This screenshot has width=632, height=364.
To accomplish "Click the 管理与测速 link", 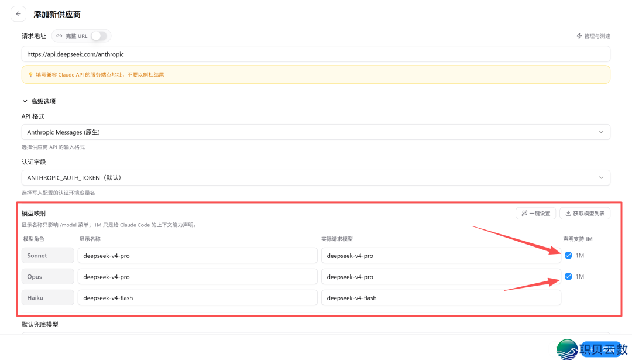I will (593, 36).
